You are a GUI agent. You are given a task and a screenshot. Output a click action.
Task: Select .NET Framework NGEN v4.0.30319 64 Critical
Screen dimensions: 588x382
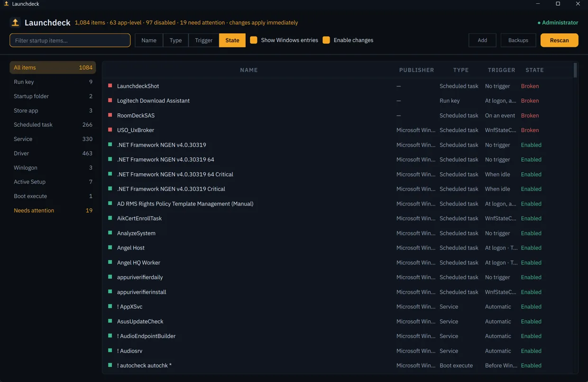click(x=175, y=174)
